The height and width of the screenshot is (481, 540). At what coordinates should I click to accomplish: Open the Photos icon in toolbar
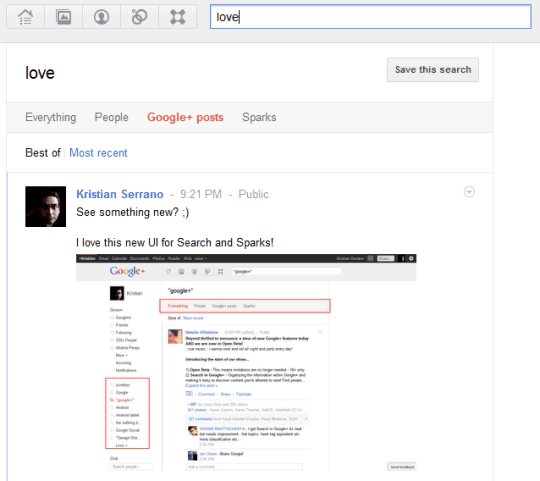click(64, 17)
